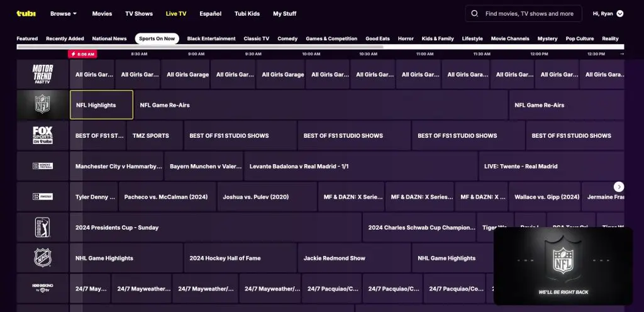Select the Sports On Now category tab

(157, 38)
